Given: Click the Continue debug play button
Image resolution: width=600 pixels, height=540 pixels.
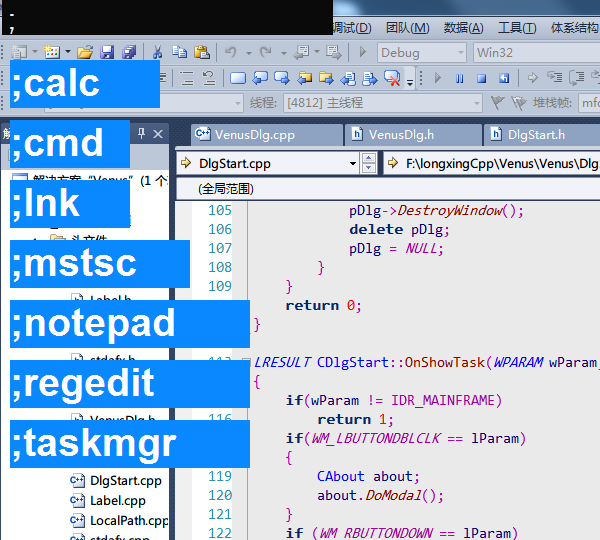Looking at the screenshot, I should point(438,78).
